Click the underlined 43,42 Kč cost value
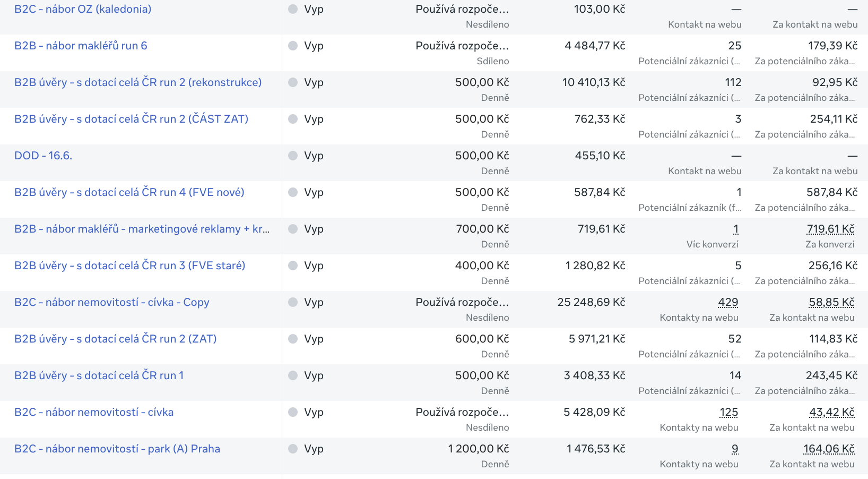The image size is (868, 479). tap(831, 412)
